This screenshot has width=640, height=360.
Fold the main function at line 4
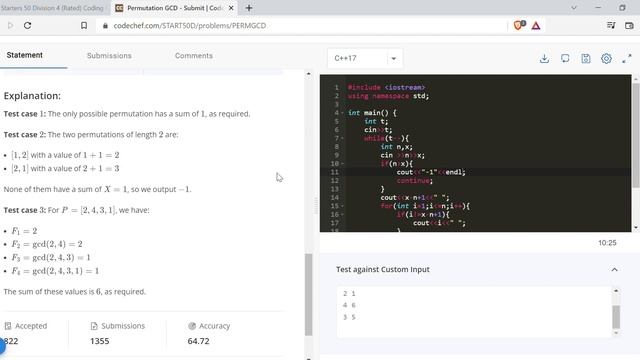tap(342, 113)
